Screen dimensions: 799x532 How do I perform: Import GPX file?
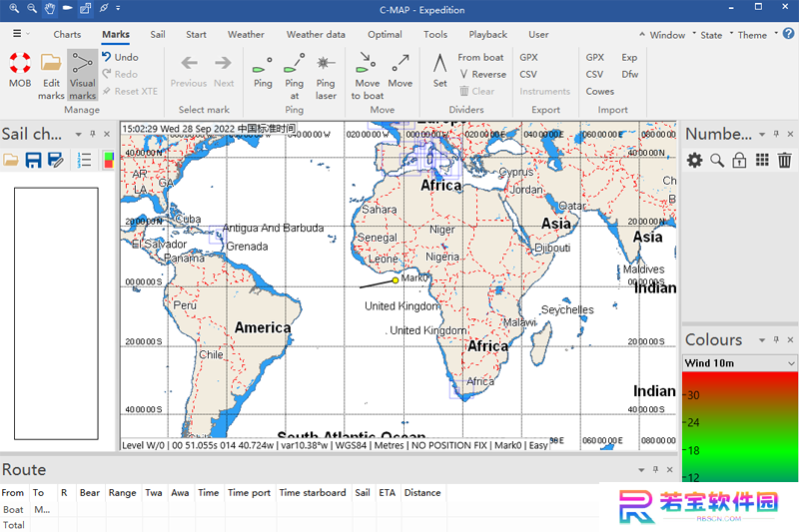pyautogui.click(x=594, y=58)
